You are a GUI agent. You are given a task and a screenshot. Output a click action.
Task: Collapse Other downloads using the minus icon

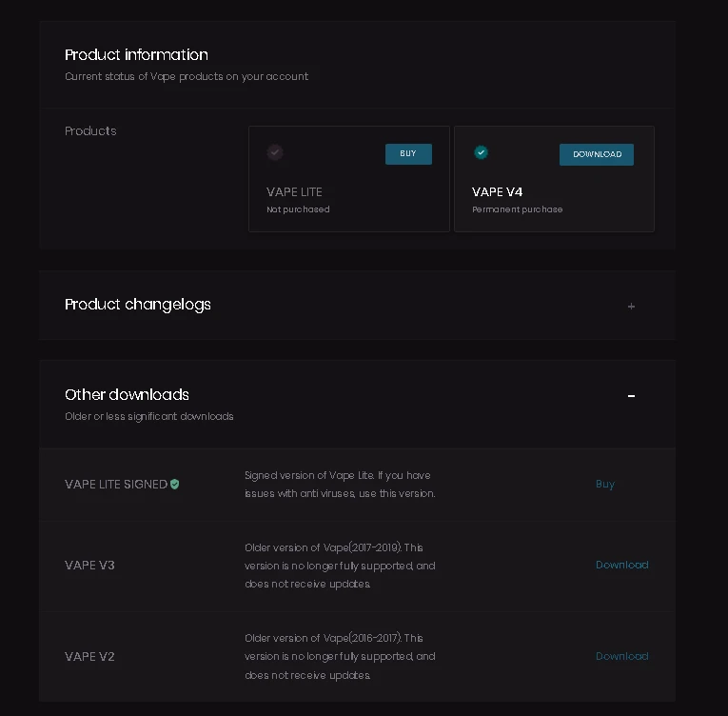[631, 396]
